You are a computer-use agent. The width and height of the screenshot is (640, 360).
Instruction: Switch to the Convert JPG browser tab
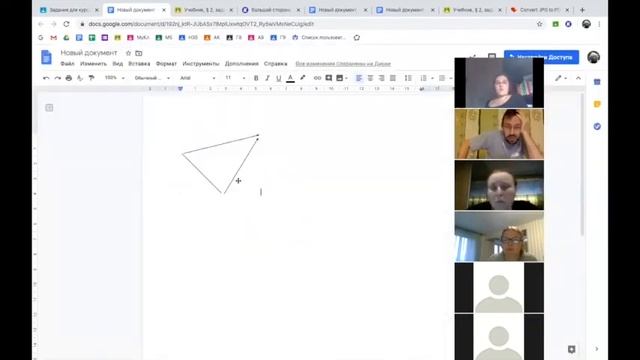pyautogui.click(x=540, y=10)
